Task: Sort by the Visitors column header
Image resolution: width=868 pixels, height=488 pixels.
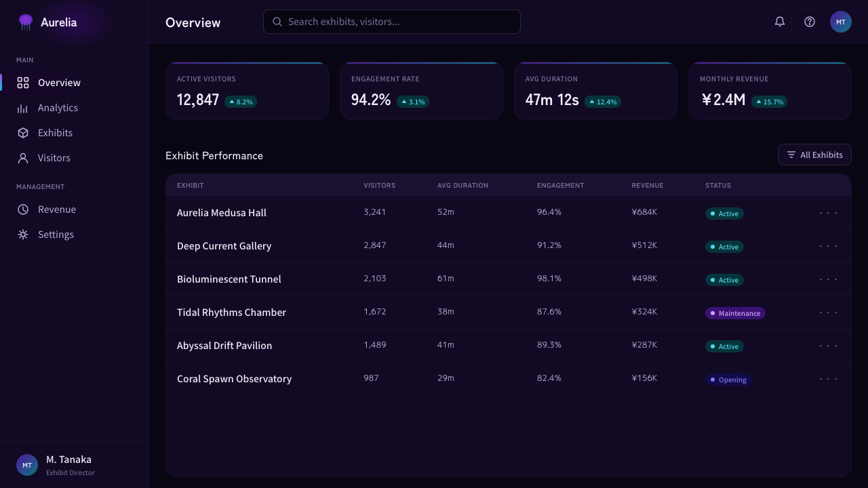Action: [379, 185]
